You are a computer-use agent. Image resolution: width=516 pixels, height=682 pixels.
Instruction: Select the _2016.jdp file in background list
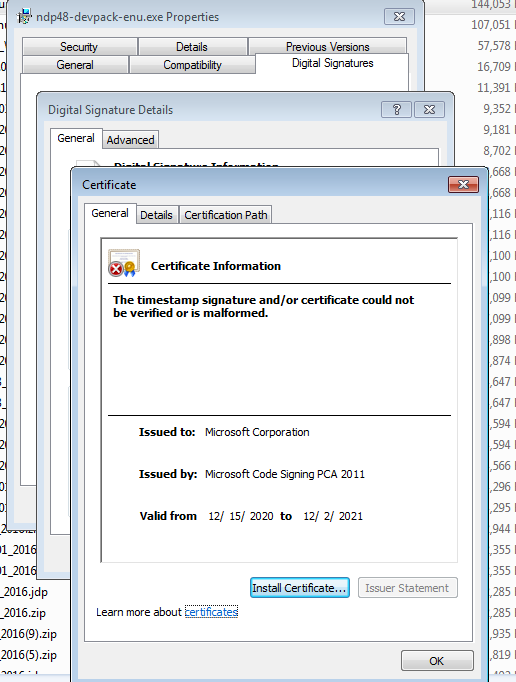24,592
